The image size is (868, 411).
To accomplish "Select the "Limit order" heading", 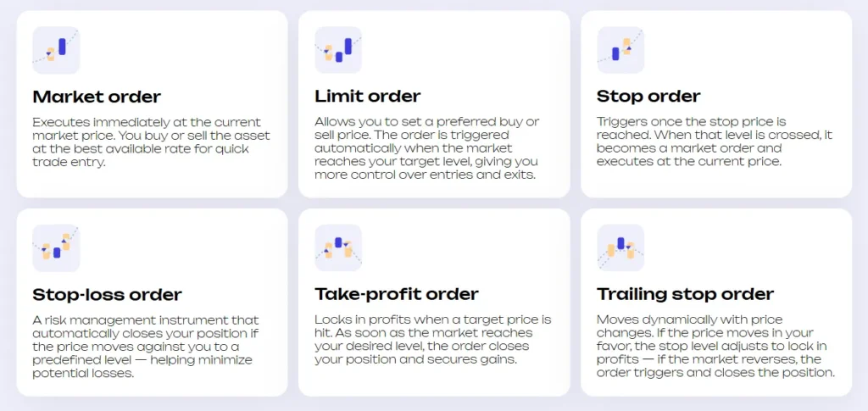I will [367, 97].
